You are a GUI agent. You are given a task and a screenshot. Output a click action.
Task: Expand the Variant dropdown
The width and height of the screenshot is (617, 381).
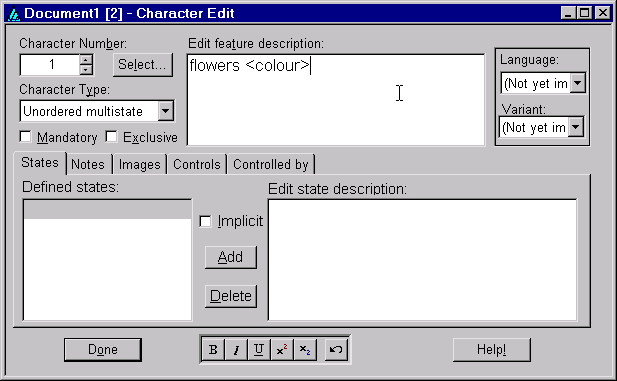tap(576, 127)
